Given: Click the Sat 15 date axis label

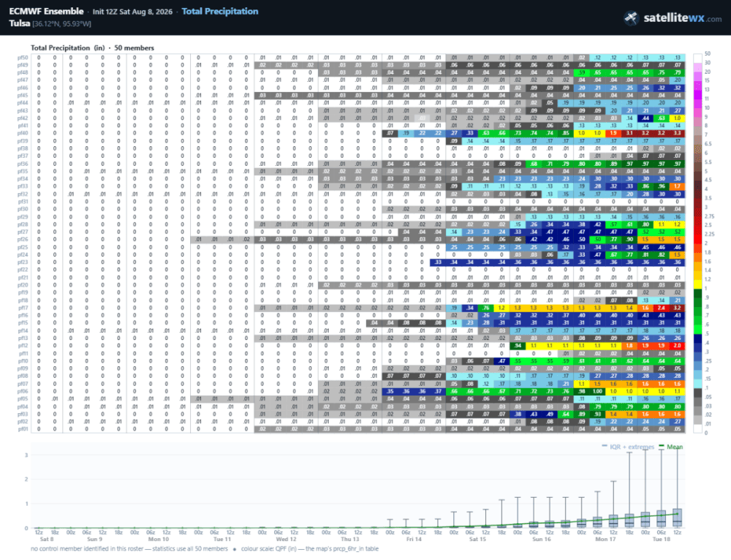Looking at the screenshot, I should (477, 539).
